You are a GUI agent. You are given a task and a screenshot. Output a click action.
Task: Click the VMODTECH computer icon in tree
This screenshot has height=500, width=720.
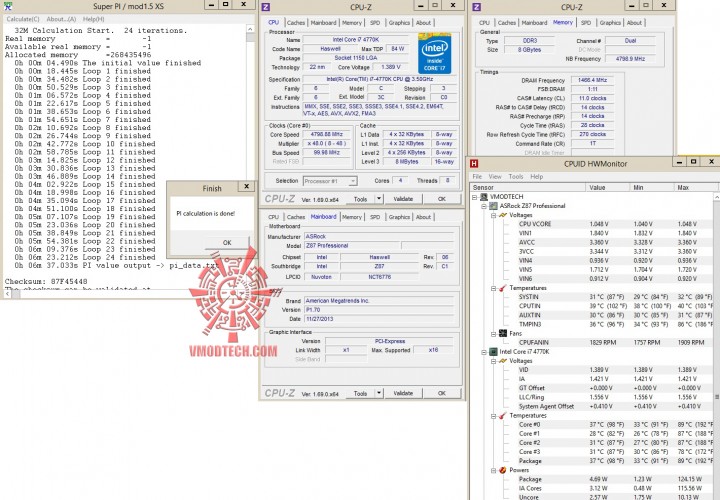click(x=484, y=197)
